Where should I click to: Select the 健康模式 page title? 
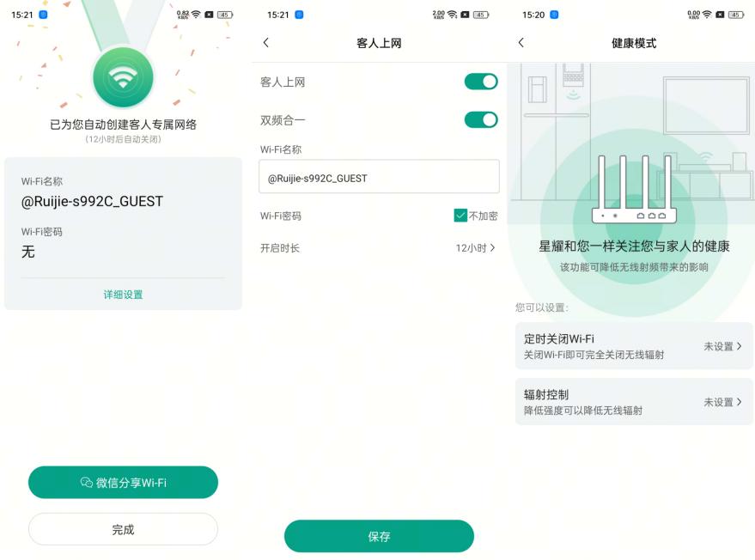click(633, 42)
